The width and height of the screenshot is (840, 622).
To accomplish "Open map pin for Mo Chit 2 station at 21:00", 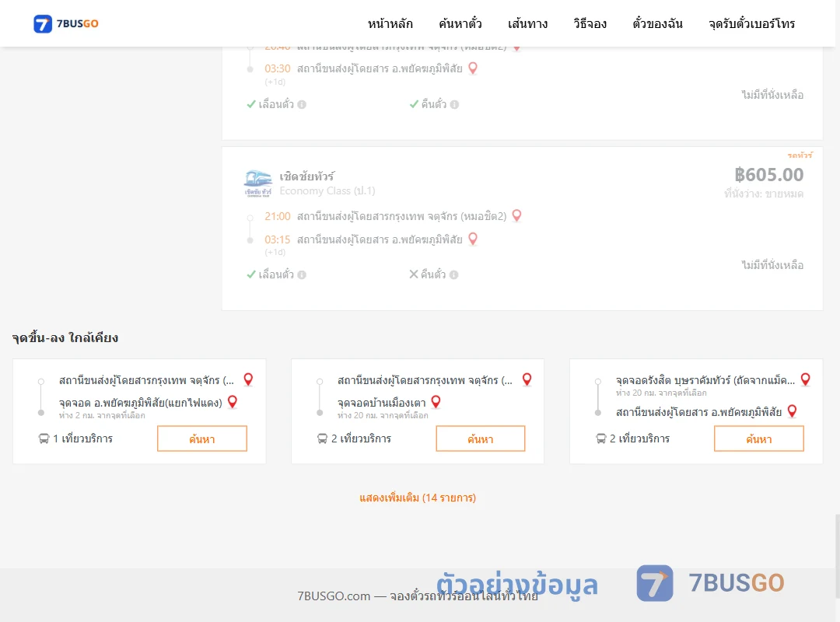I will (516, 216).
